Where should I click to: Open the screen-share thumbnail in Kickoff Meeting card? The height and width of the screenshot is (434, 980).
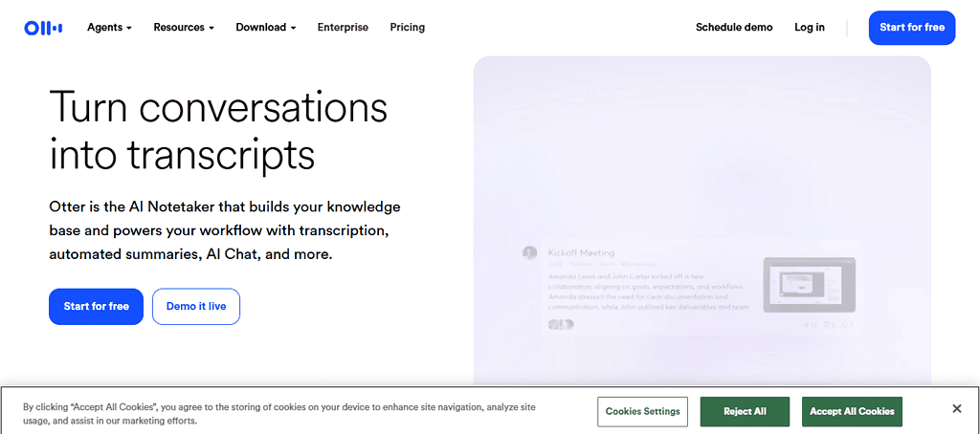pos(809,284)
